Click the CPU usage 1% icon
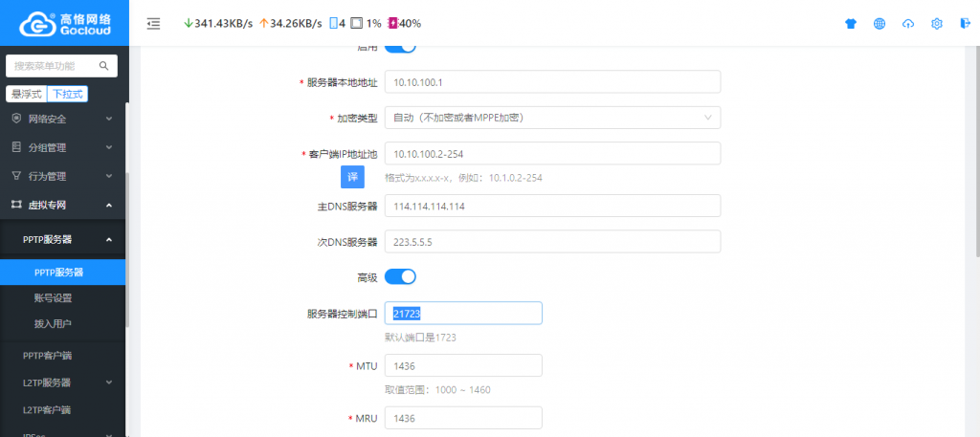The height and width of the screenshot is (437, 980). pyautogui.click(x=356, y=24)
